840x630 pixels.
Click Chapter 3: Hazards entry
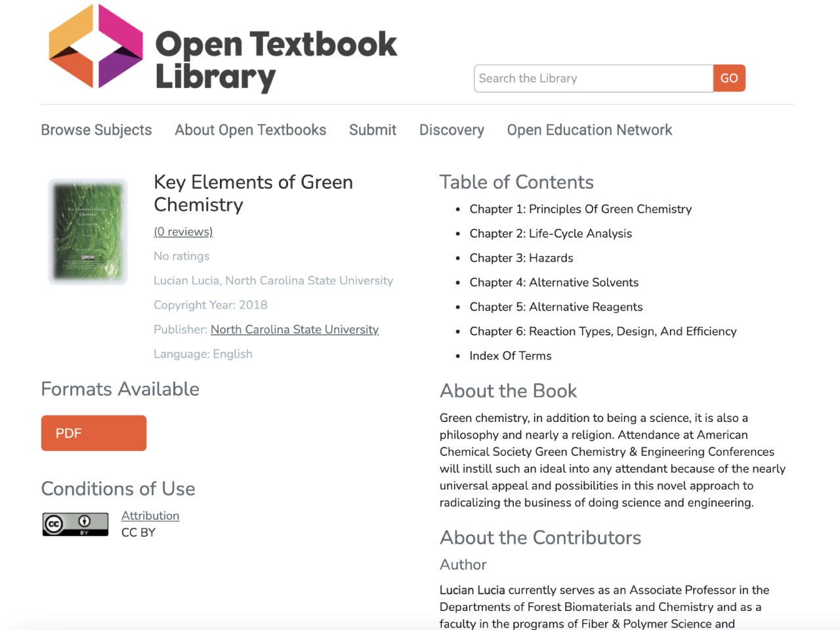click(x=522, y=258)
